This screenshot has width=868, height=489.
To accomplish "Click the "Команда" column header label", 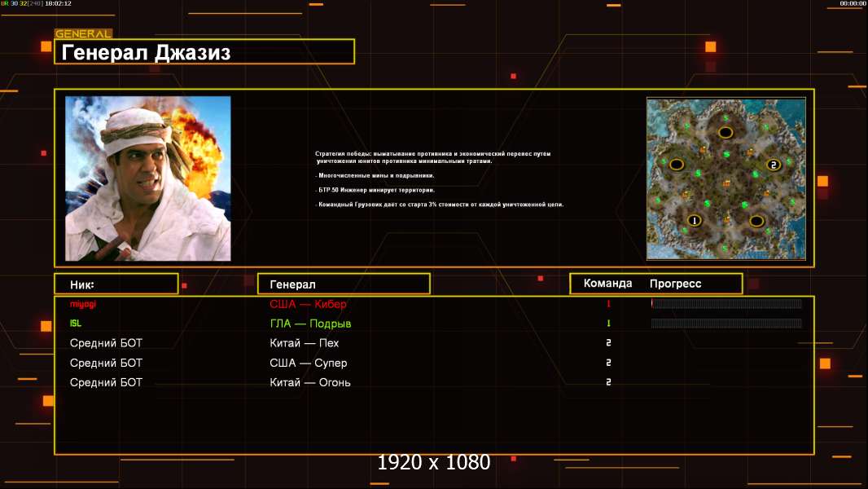I will [607, 284].
